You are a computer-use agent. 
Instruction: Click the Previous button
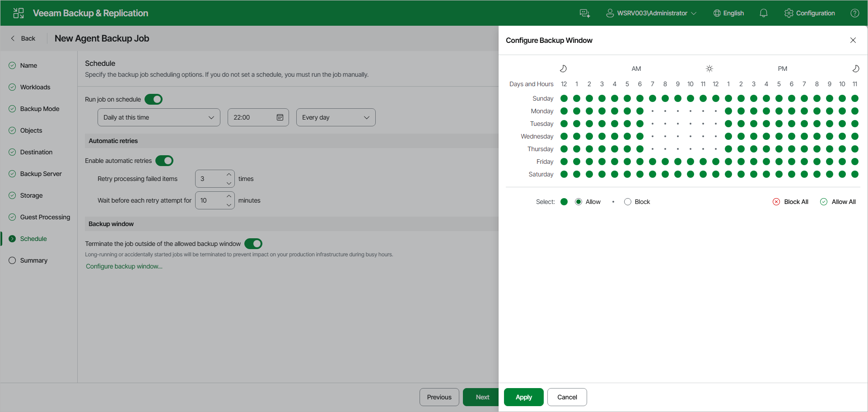(439, 397)
